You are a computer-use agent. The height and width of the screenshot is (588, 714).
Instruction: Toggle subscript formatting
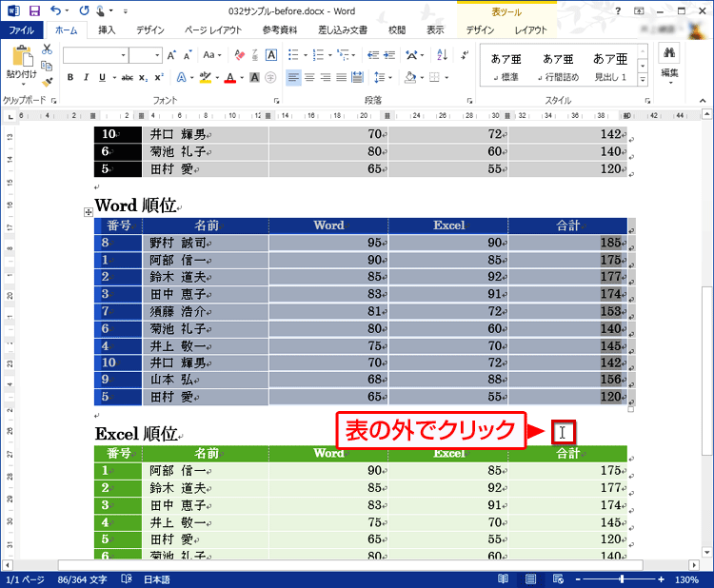point(143,78)
